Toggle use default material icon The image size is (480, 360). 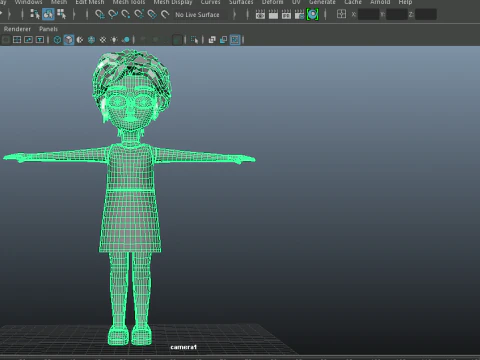[80, 40]
